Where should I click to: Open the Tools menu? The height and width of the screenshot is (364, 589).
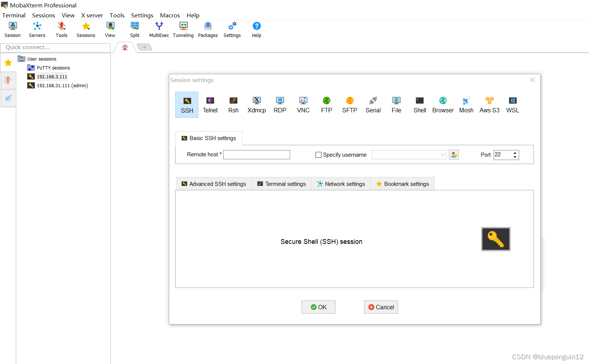pyautogui.click(x=117, y=15)
